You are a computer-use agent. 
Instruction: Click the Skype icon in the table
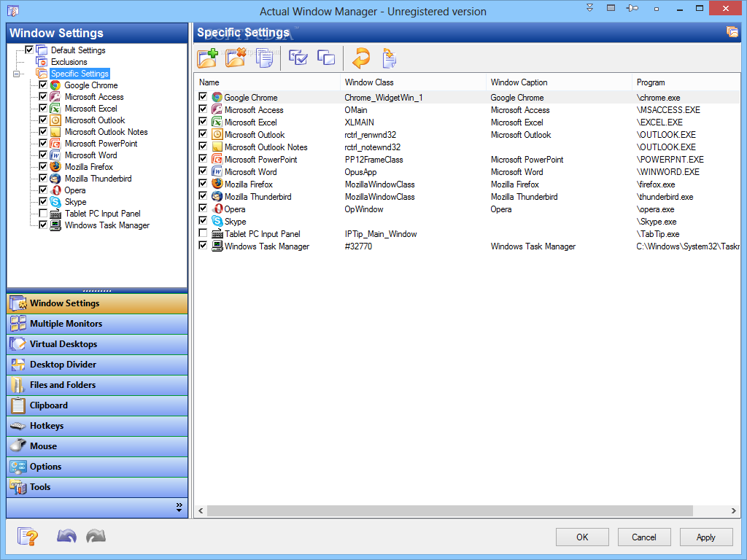pyautogui.click(x=217, y=221)
